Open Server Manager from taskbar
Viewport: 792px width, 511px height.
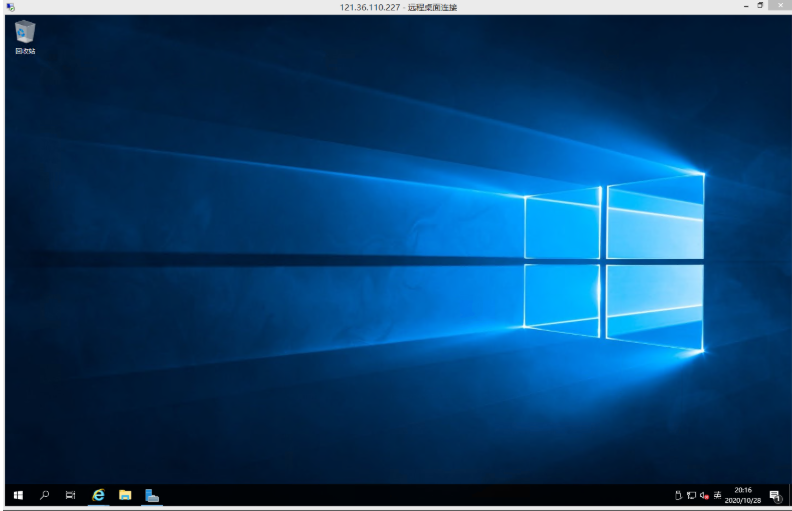pyautogui.click(x=152, y=495)
